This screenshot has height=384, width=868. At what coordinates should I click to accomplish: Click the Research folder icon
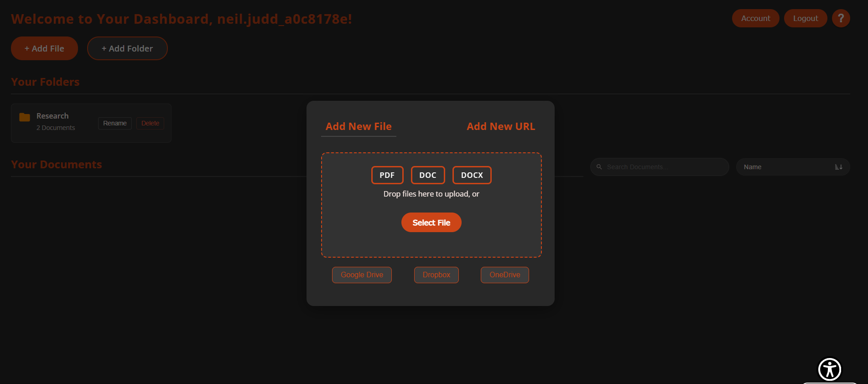25,117
